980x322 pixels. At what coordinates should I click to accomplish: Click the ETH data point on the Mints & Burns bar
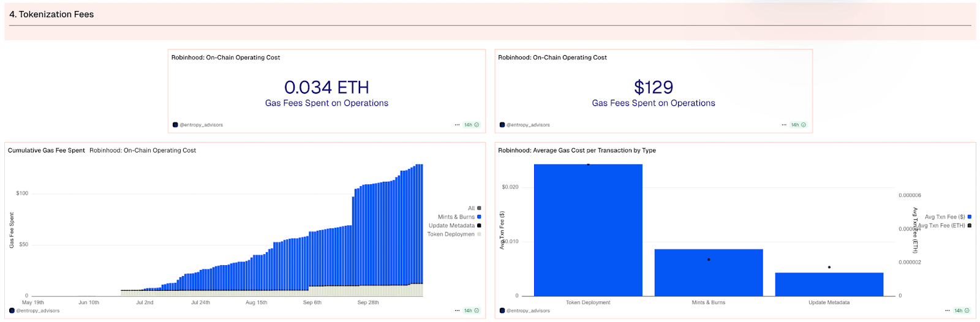(x=709, y=260)
